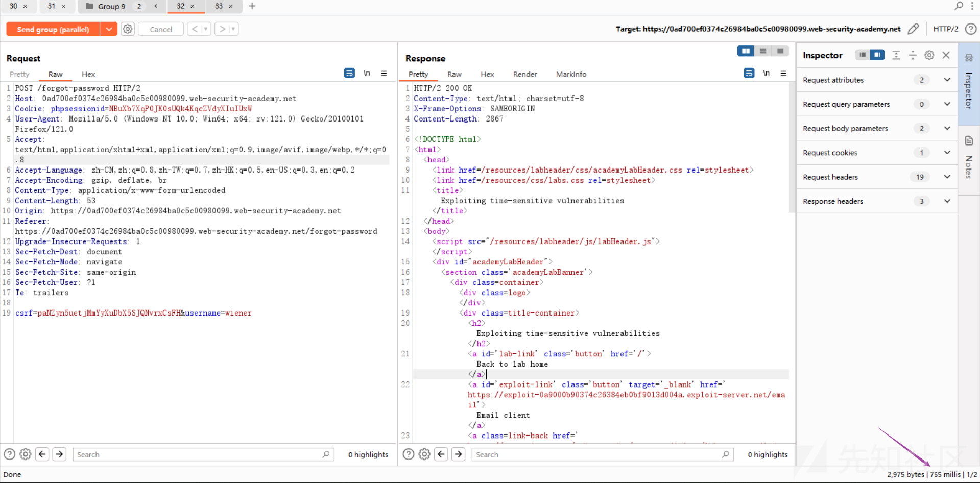This screenshot has width=980, height=483.
Task: Toggle non-printable characters in Response
Action: [x=766, y=73]
